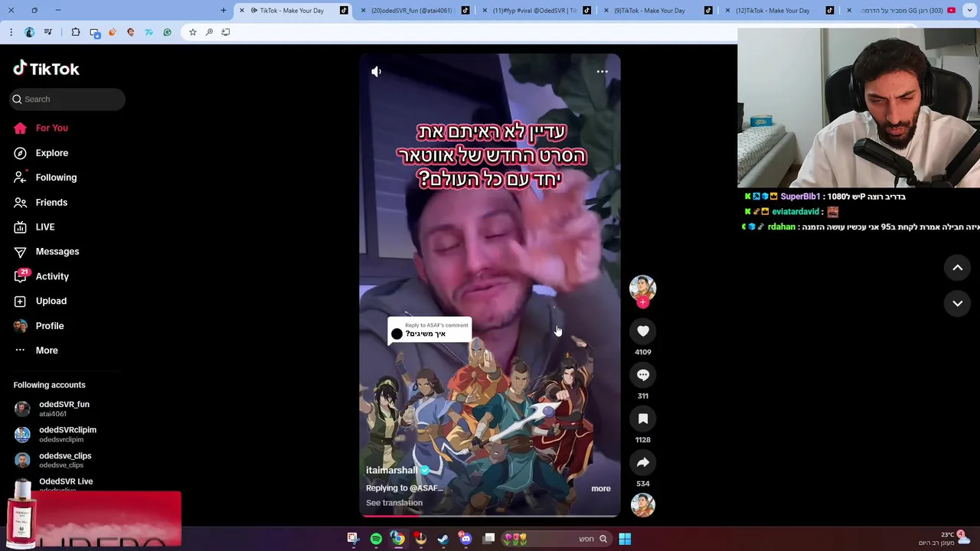Screen dimensions: 980x551
Task: Open the browser three-dots menu
Action: 11,32
